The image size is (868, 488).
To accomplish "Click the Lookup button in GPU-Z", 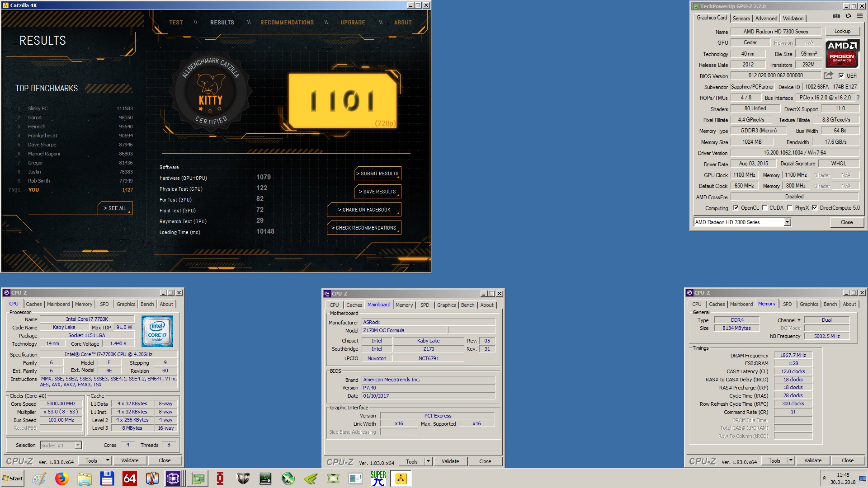I will click(x=842, y=31).
